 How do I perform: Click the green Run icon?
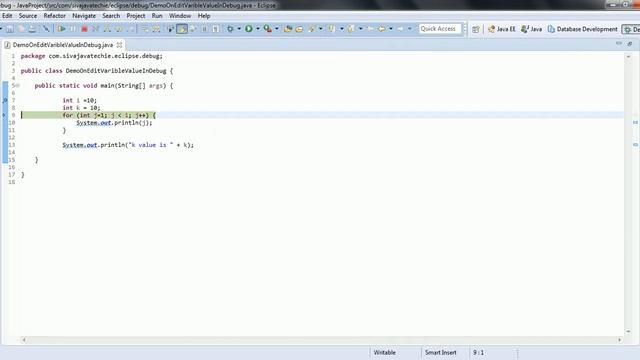tap(249, 29)
